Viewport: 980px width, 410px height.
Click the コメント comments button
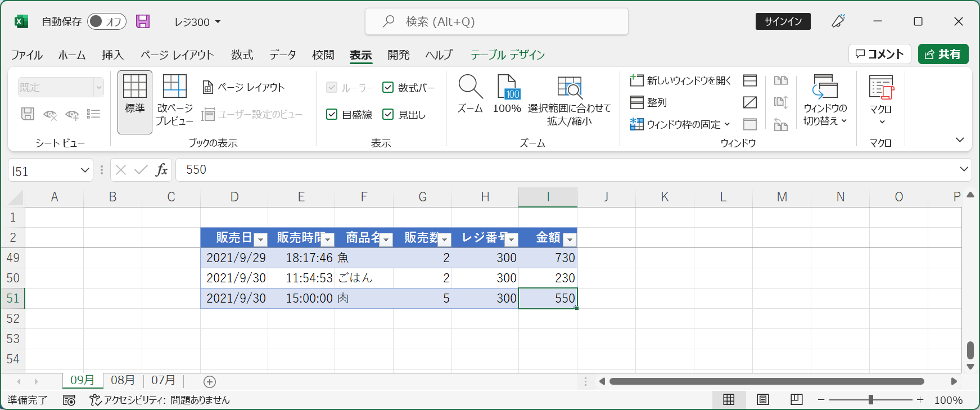[880, 54]
